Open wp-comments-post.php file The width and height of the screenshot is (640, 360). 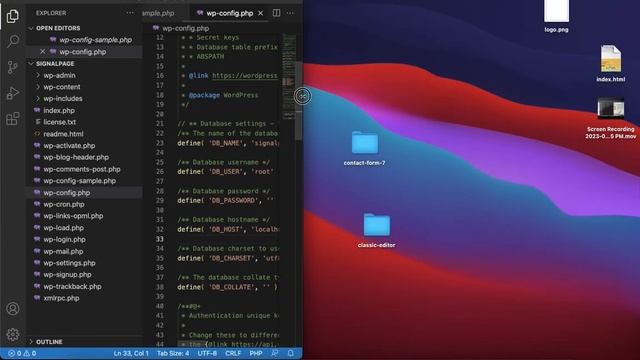[x=82, y=169]
